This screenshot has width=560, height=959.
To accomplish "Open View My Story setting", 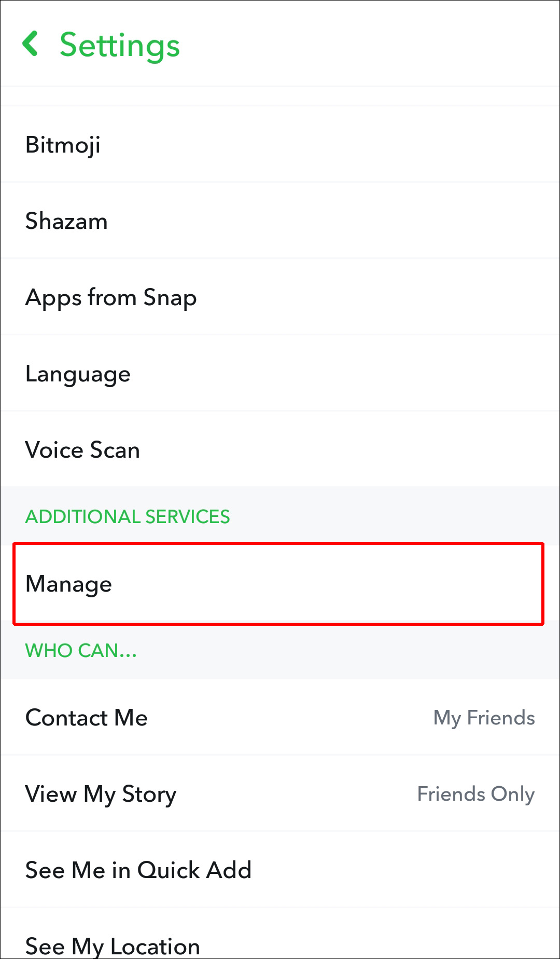I will [x=101, y=794].
